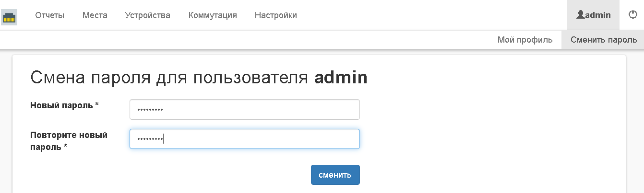Select the Сменить пароль tab
This screenshot has height=193, width=644.
click(x=603, y=40)
